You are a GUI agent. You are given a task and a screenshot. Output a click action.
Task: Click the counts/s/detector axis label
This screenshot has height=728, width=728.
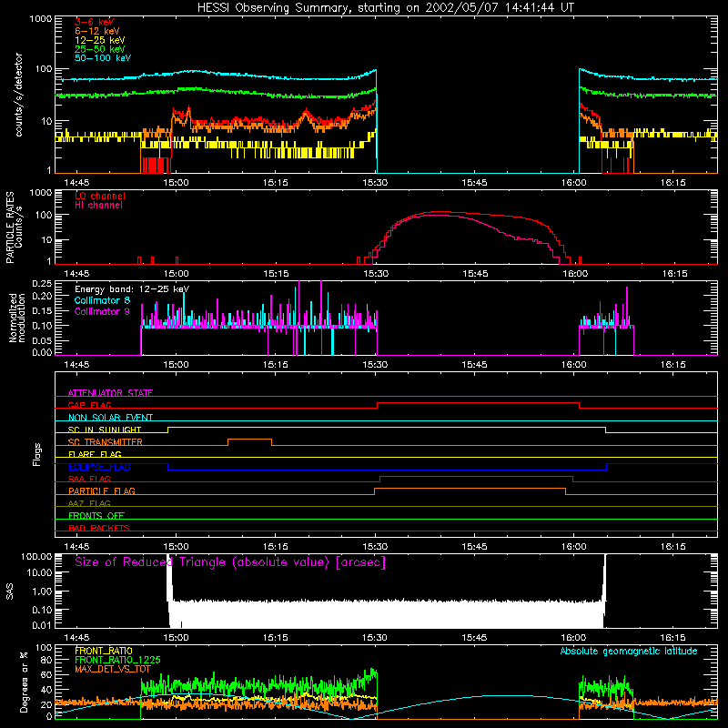[19, 95]
